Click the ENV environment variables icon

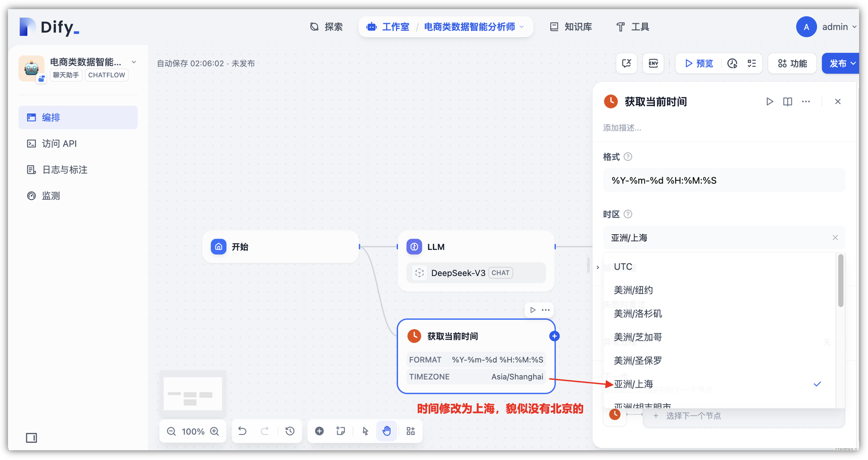(653, 63)
